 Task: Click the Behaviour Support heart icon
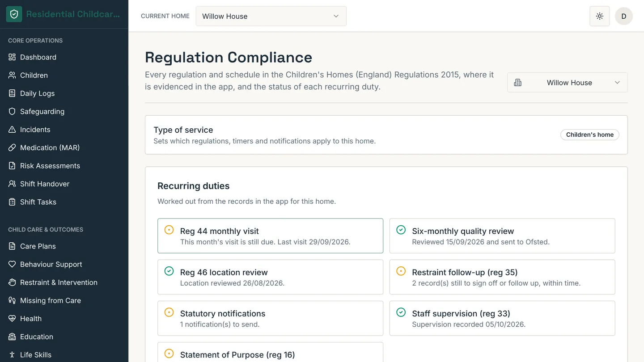pyautogui.click(x=12, y=264)
